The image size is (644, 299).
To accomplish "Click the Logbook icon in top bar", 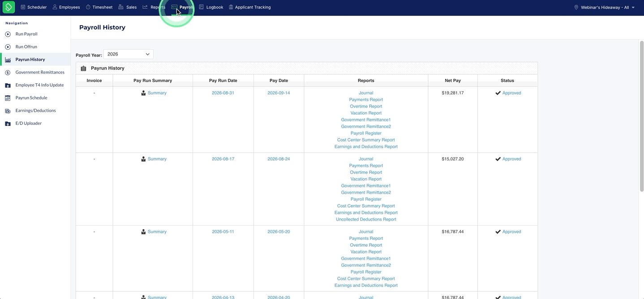I will pyautogui.click(x=201, y=7).
